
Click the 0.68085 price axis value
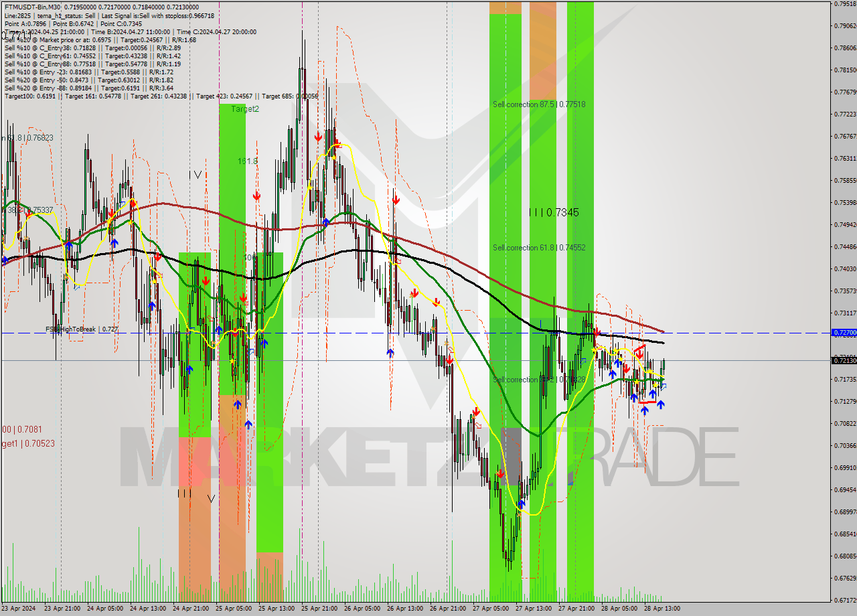(x=846, y=556)
